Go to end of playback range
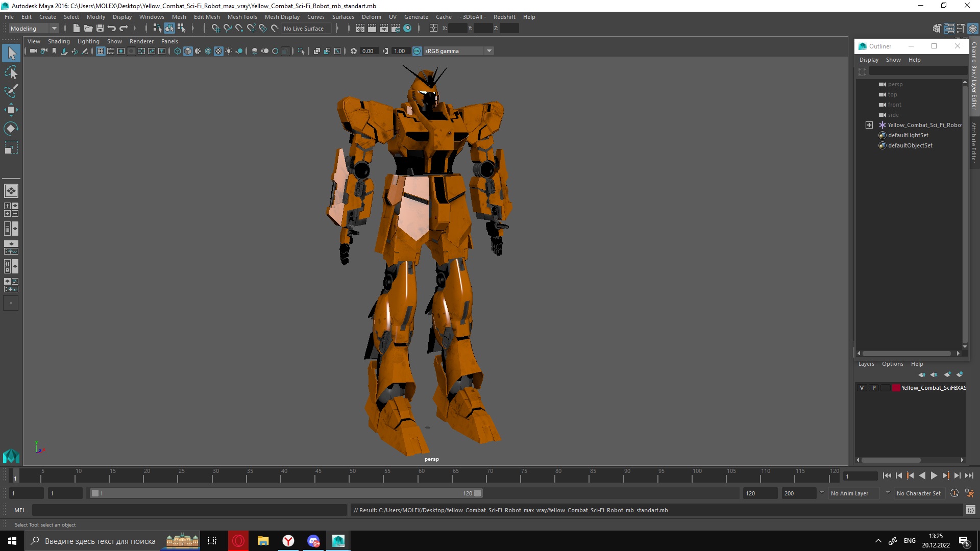The height and width of the screenshot is (551, 980). point(969,475)
